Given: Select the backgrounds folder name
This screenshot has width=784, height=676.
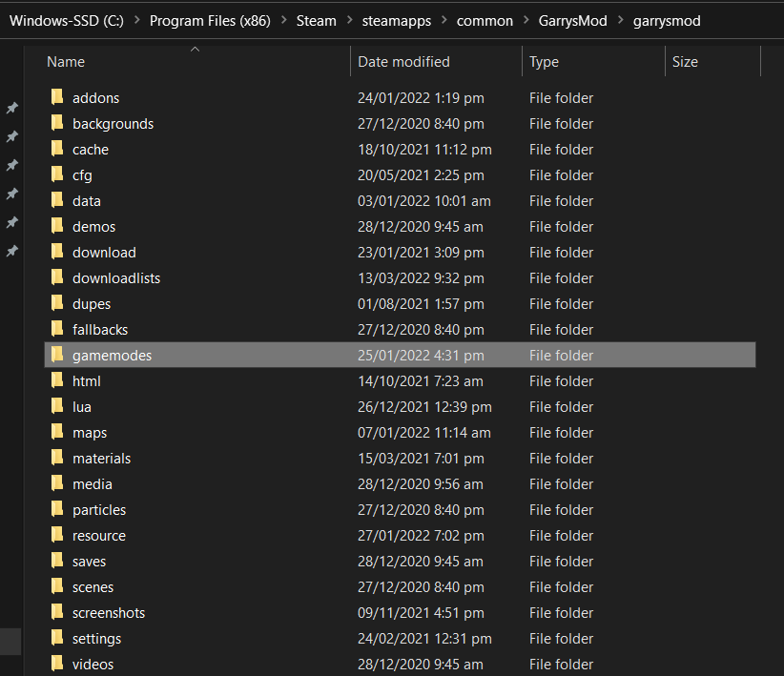Looking at the screenshot, I should pyautogui.click(x=113, y=124).
